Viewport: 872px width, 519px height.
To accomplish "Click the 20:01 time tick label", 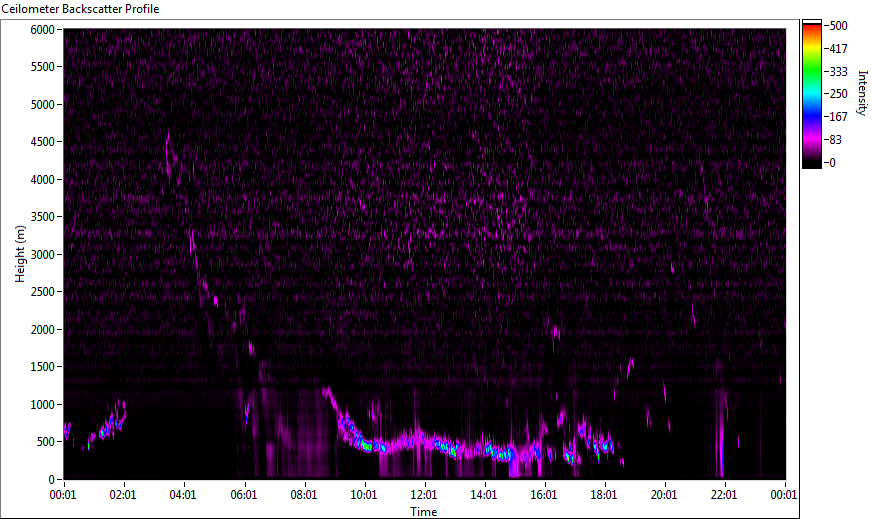I will (x=664, y=495).
